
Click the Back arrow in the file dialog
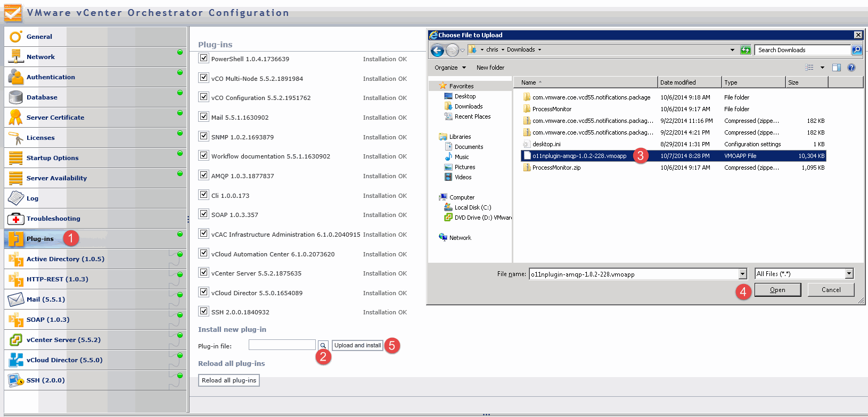[x=437, y=50]
